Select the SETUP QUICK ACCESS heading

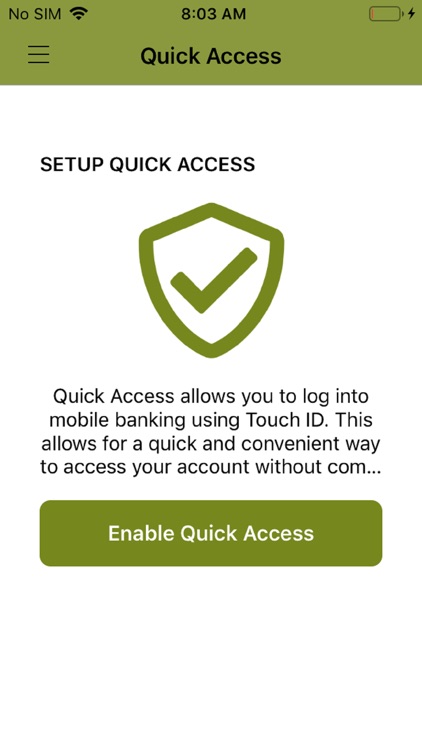pyautogui.click(x=147, y=165)
